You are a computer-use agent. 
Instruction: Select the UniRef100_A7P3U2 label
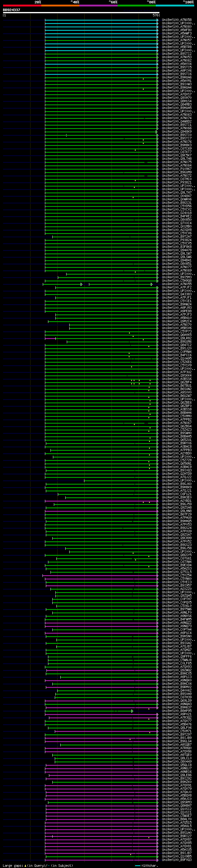point(177,372)
